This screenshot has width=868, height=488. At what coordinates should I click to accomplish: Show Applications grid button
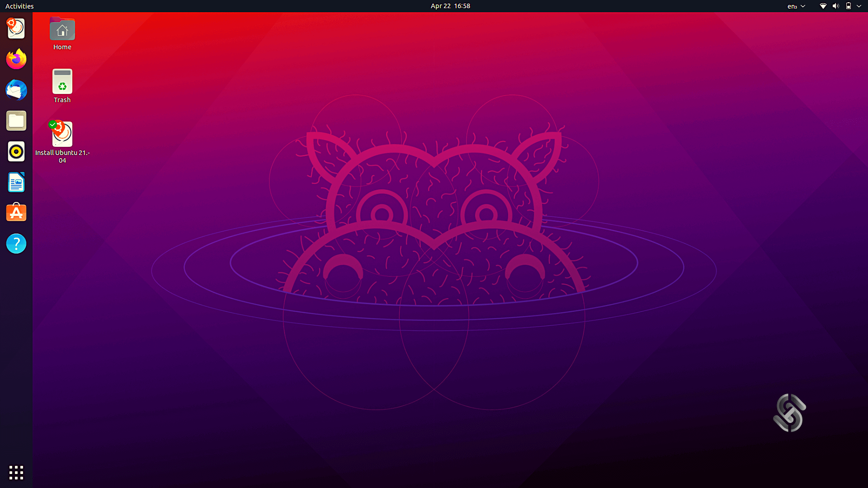click(16, 473)
